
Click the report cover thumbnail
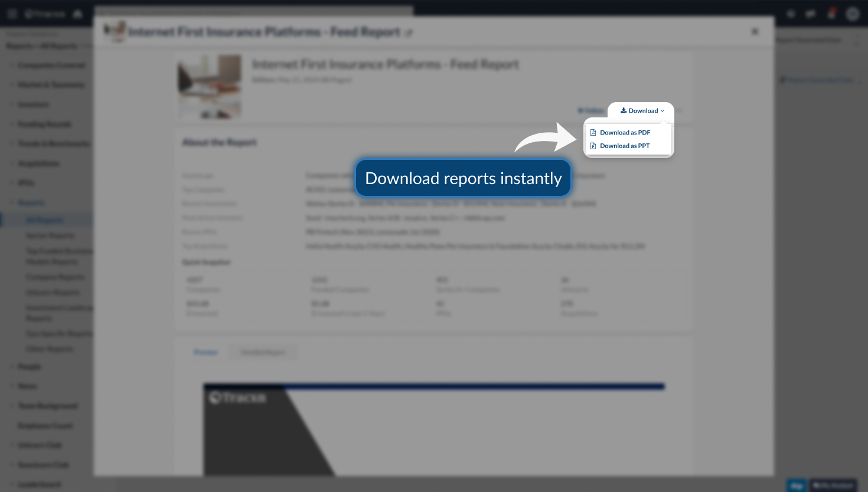pyautogui.click(x=210, y=86)
